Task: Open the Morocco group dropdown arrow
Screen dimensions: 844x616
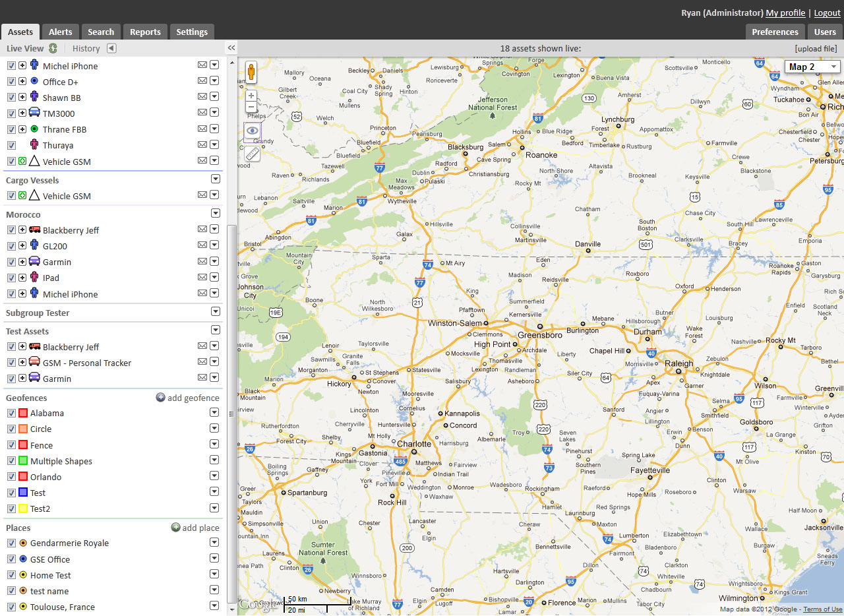Action: [x=215, y=214]
